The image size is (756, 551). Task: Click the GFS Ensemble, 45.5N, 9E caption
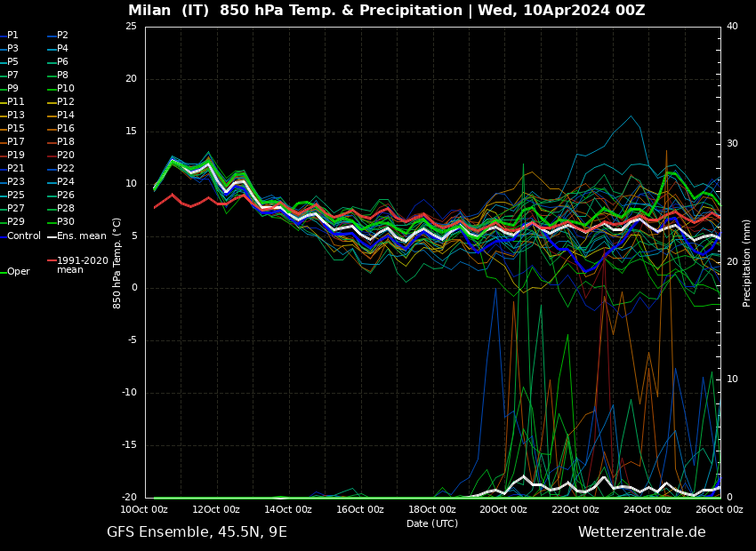tap(197, 531)
